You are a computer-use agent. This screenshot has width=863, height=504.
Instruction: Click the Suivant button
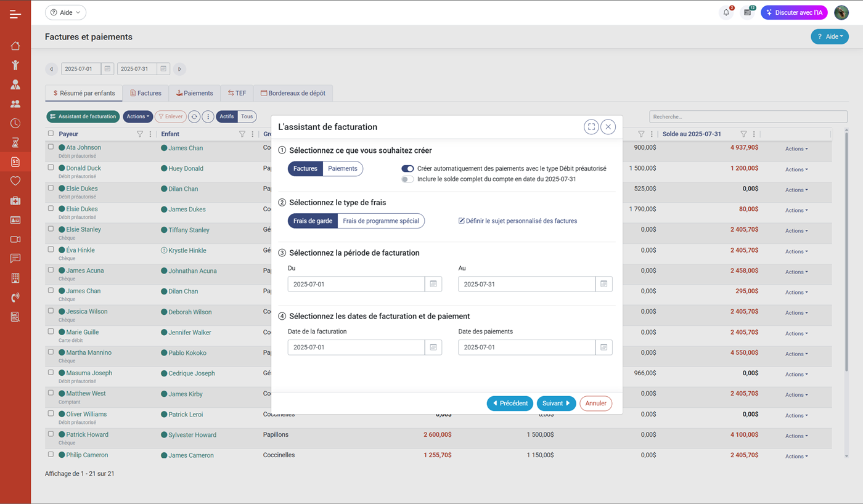[556, 404]
